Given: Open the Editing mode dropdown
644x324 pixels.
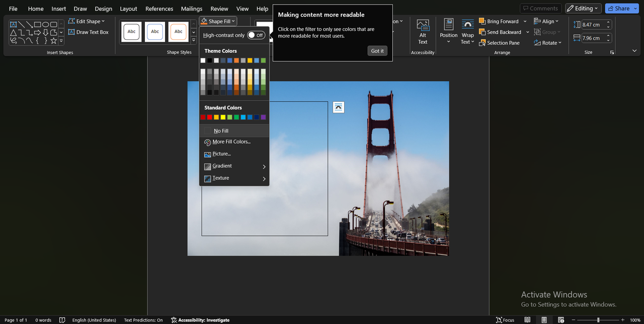Looking at the screenshot, I should point(583,9).
